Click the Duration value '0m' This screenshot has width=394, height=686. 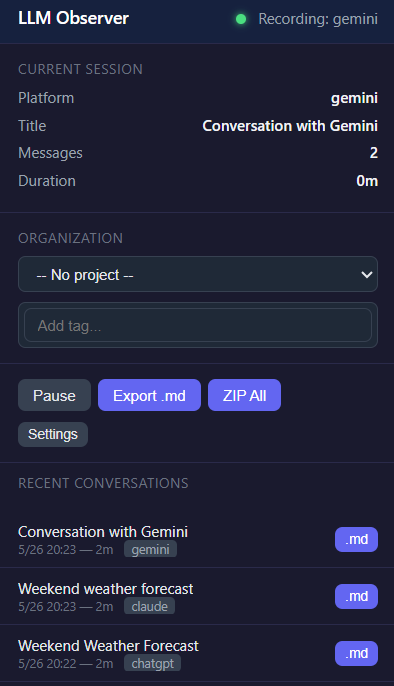(367, 181)
